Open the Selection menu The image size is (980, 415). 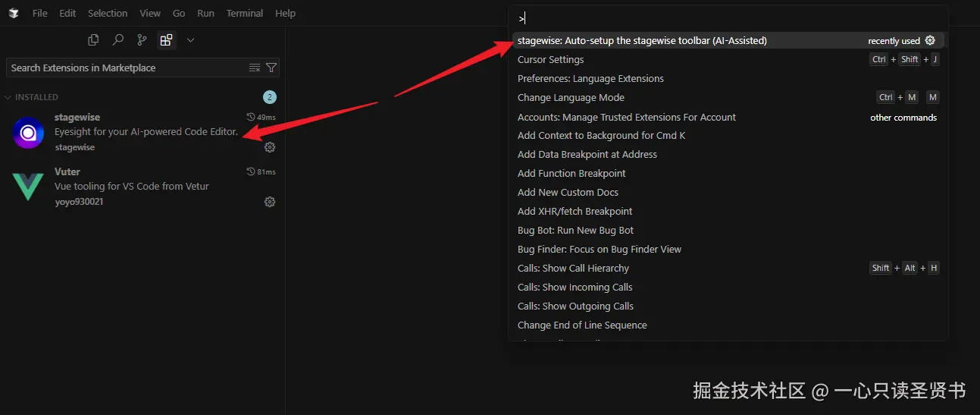point(108,13)
